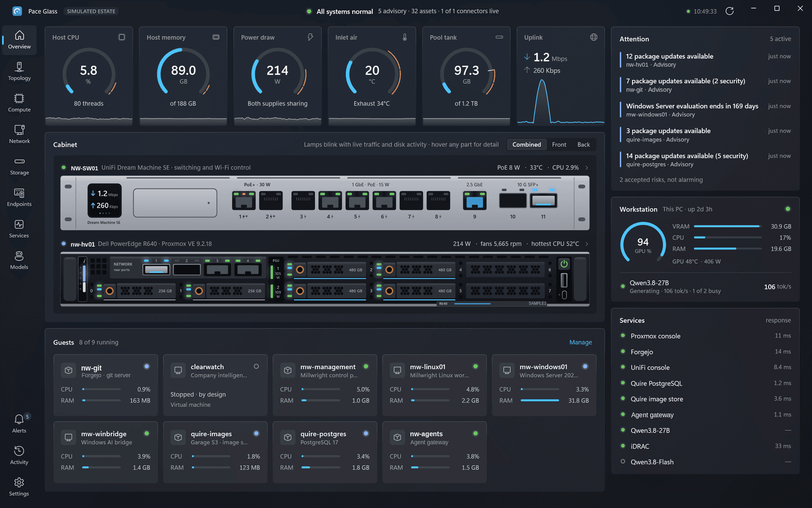Click the thermometer icon on Inlet air
Image resolution: width=812 pixels, height=508 pixels.
tap(405, 37)
